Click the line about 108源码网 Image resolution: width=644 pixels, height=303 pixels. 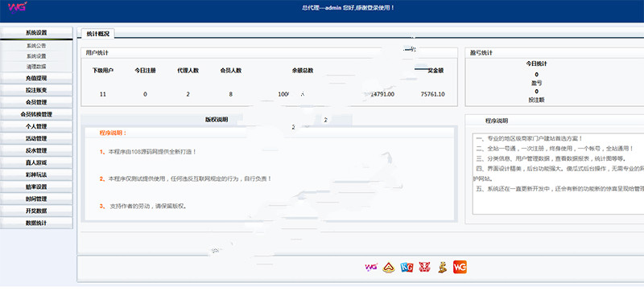148,152
